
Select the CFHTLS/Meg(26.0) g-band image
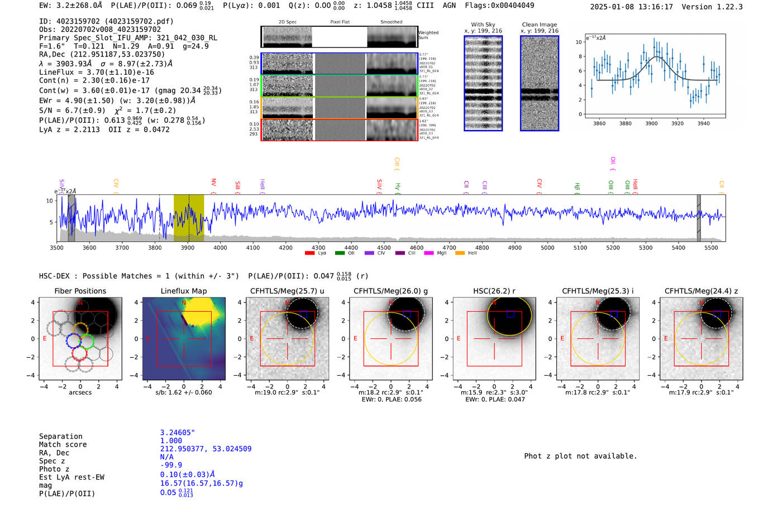(390, 339)
